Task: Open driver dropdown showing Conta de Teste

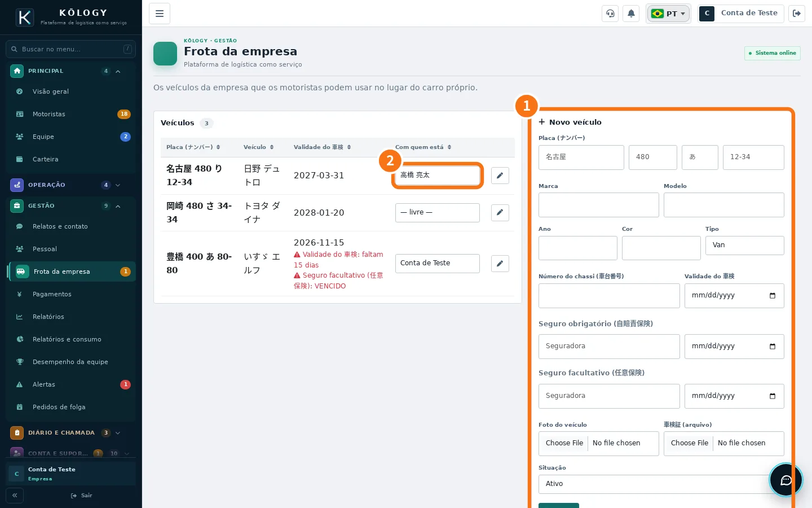Action: (x=438, y=264)
